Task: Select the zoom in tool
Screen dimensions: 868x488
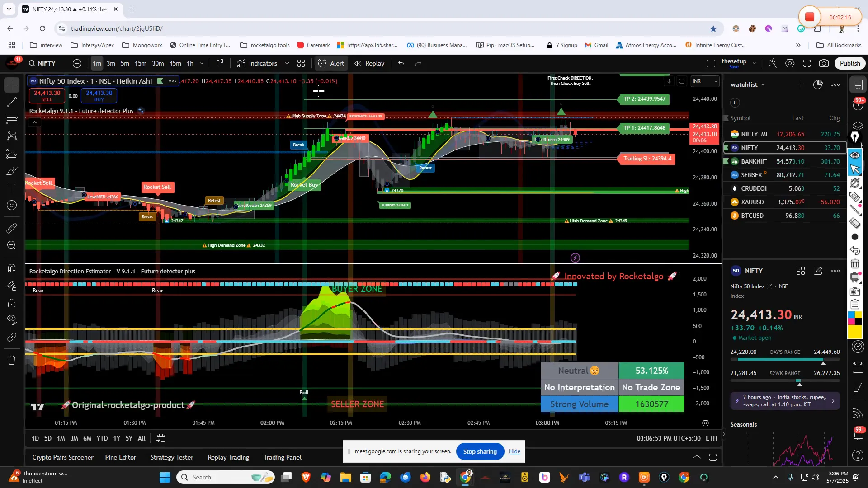Action: click(x=12, y=245)
